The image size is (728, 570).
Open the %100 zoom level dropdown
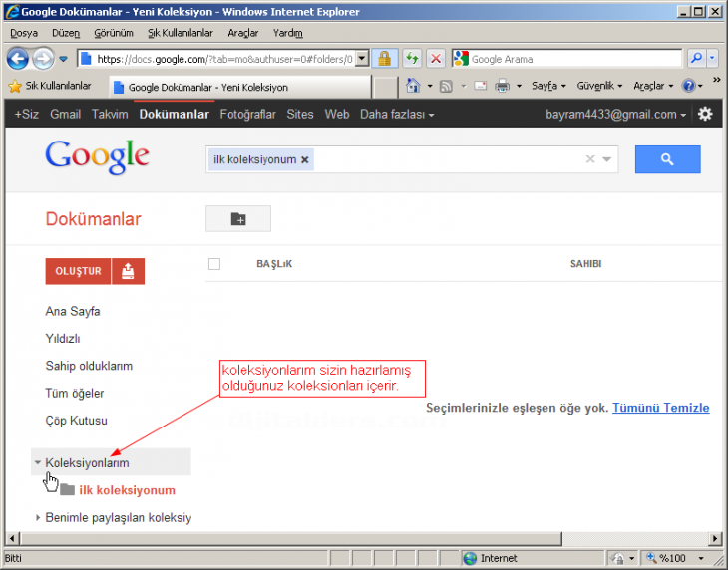point(701,558)
